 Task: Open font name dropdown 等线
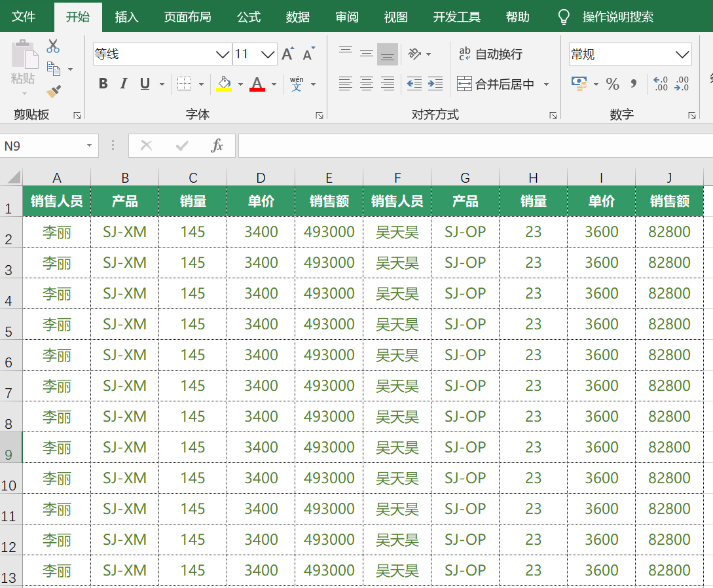pos(223,54)
